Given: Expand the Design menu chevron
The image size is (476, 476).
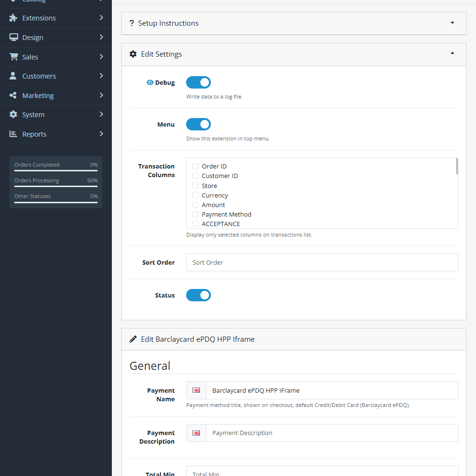Looking at the screenshot, I should tap(101, 37).
